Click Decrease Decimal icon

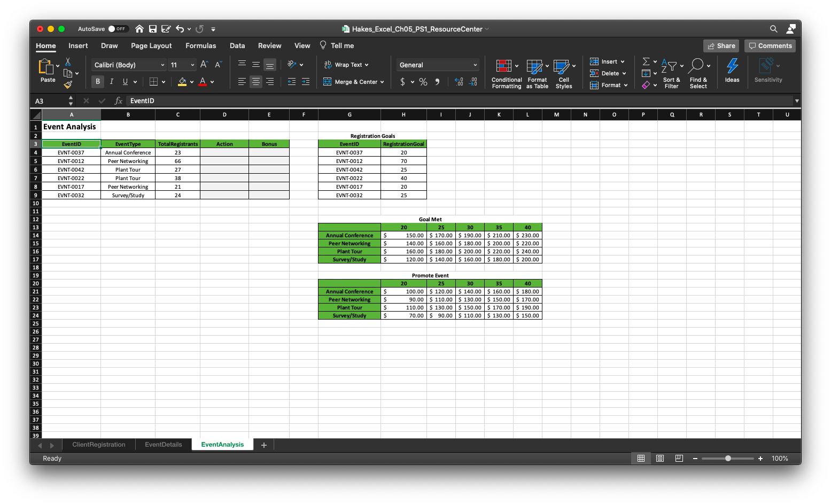pos(473,82)
